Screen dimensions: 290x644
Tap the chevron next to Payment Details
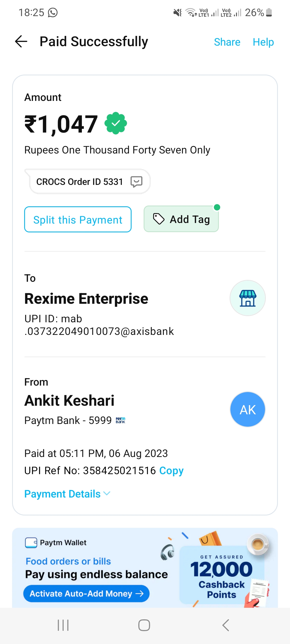(107, 494)
